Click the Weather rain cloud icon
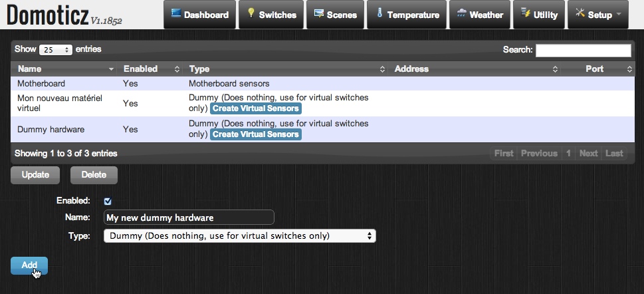Viewport: 644px width, 294px height. pyautogui.click(x=461, y=13)
